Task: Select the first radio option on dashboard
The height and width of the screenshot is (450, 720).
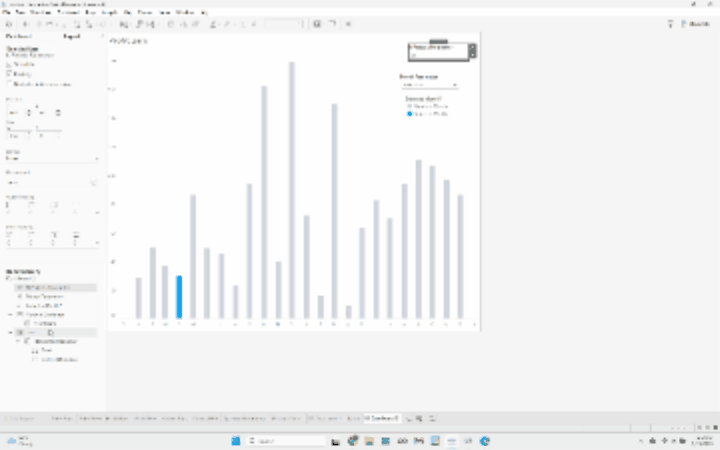Action: pyautogui.click(x=409, y=106)
